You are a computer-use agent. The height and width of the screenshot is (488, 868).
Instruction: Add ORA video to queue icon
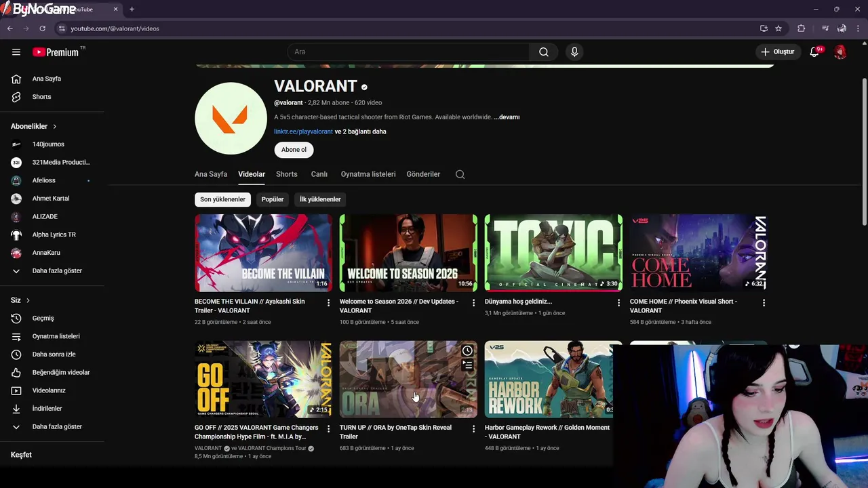[467, 365]
